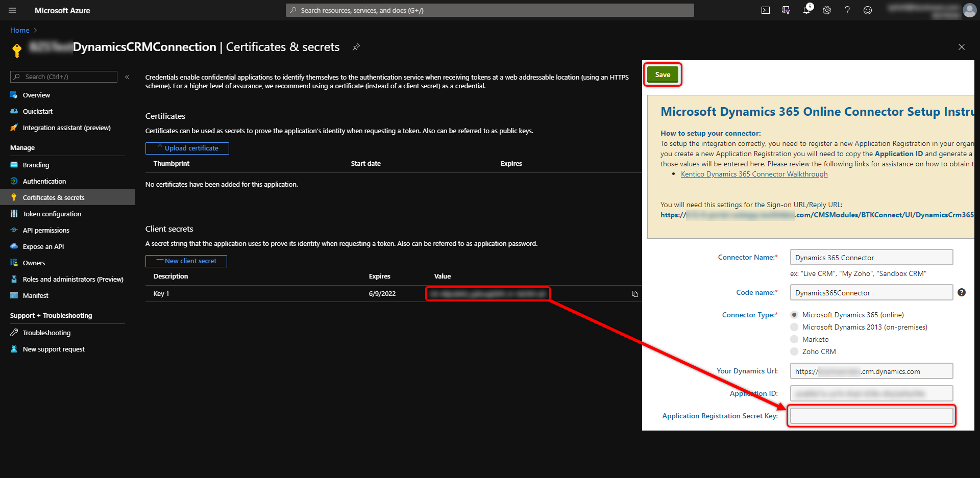Copy the Key 1 secret value
Image resolution: width=980 pixels, height=478 pixels.
[635, 294]
